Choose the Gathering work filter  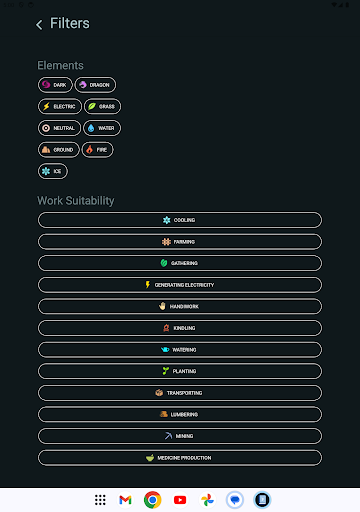180,263
